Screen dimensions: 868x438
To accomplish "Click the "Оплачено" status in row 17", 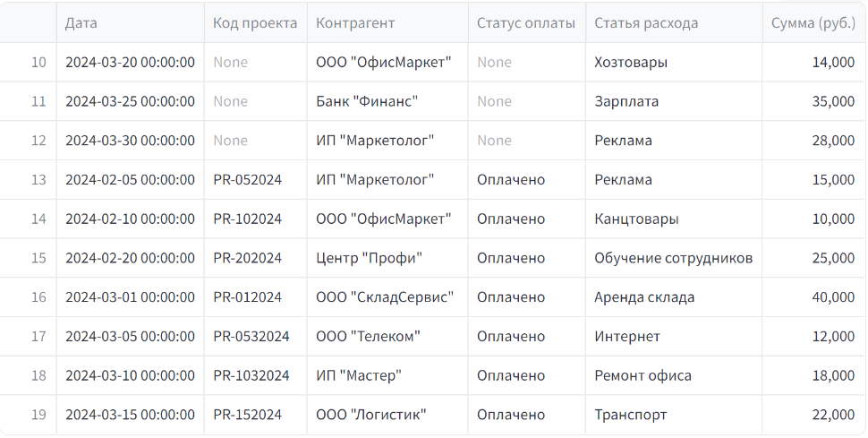I will coord(526,337).
